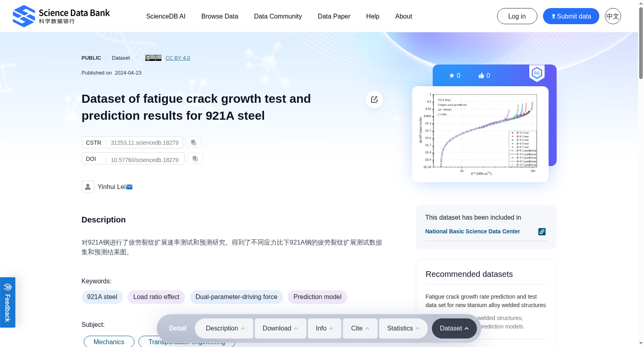The width and height of the screenshot is (644, 347).
Task: Copy the DOI identifier
Action: [195, 158]
